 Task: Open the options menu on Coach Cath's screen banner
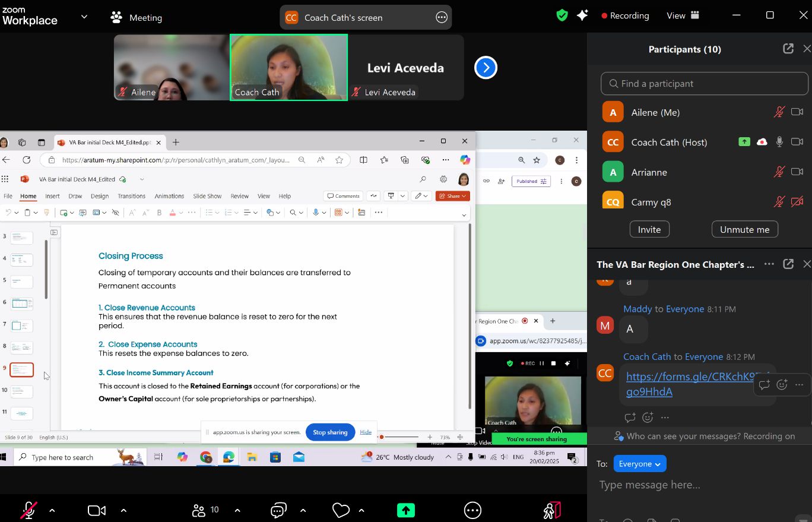441,17
